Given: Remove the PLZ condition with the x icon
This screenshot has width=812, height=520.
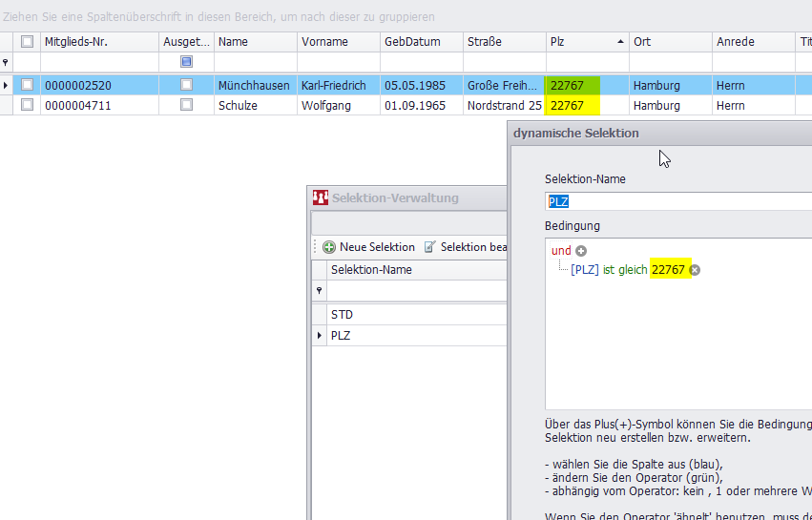Looking at the screenshot, I should [695, 270].
